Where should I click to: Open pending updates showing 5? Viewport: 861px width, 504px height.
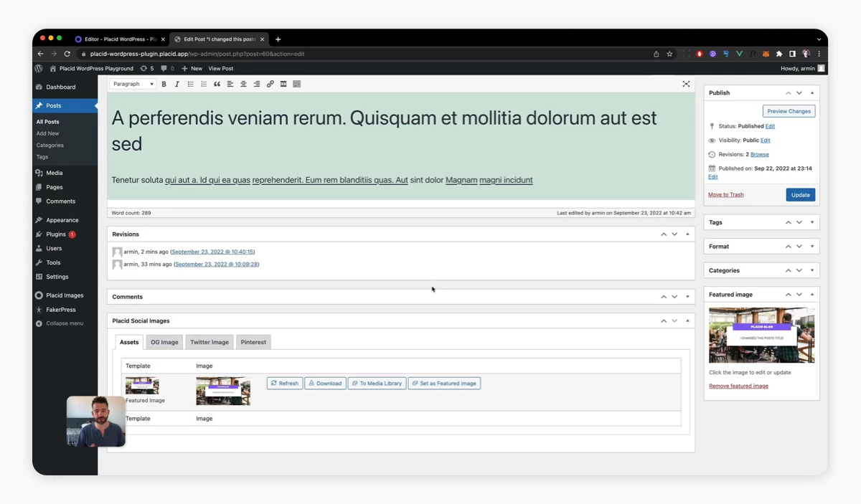tap(147, 68)
